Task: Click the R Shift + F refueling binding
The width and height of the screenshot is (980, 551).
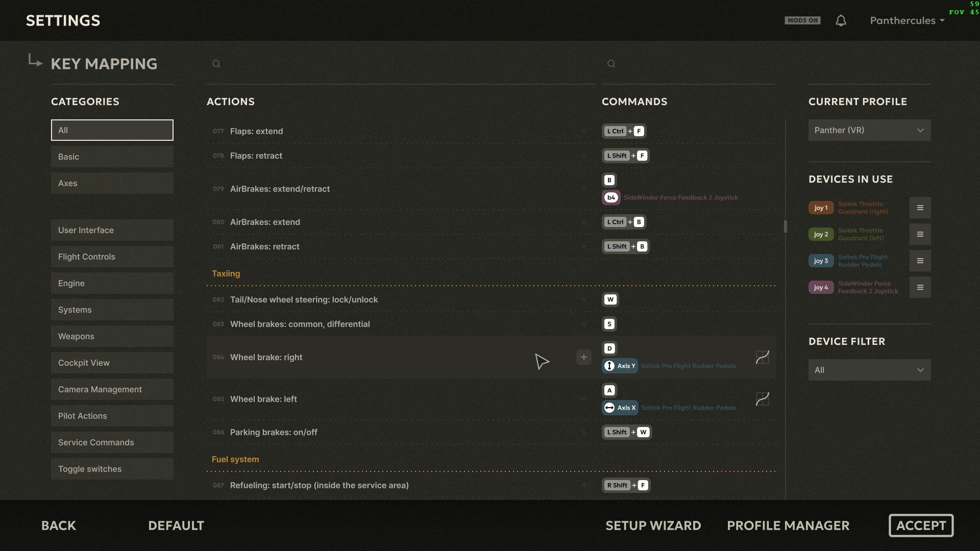Action: (x=626, y=485)
